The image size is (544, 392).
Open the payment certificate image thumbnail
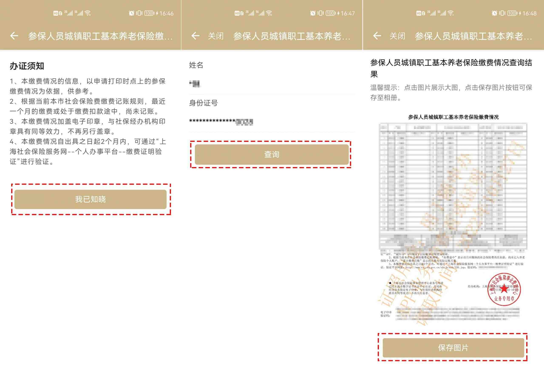(x=453, y=218)
